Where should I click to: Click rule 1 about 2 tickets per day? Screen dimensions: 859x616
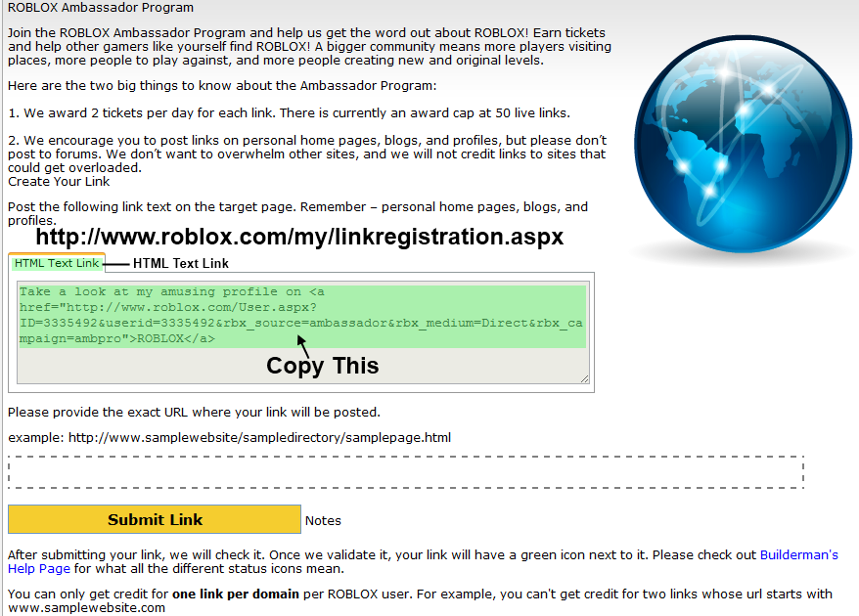[289, 112]
